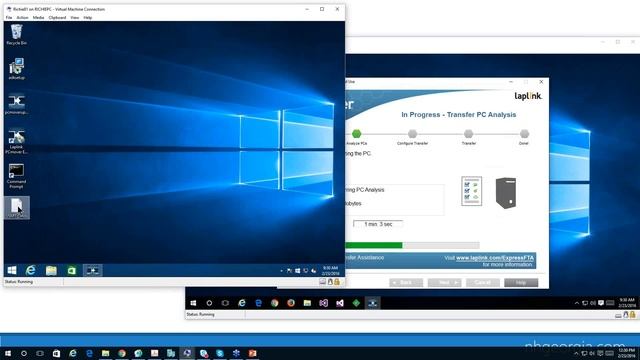
Task: Click the lock icon in right VM status bar
Action: [x=632, y=315]
